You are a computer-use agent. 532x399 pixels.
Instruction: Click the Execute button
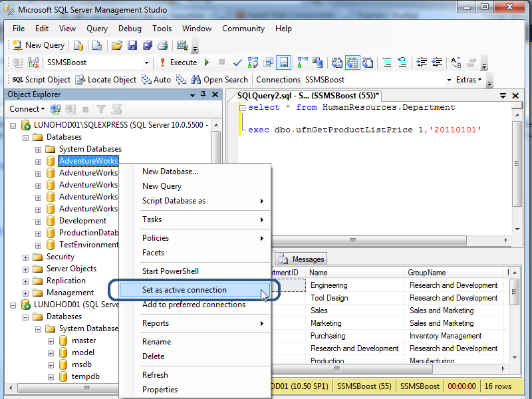pyautogui.click(x=178, y=63)
